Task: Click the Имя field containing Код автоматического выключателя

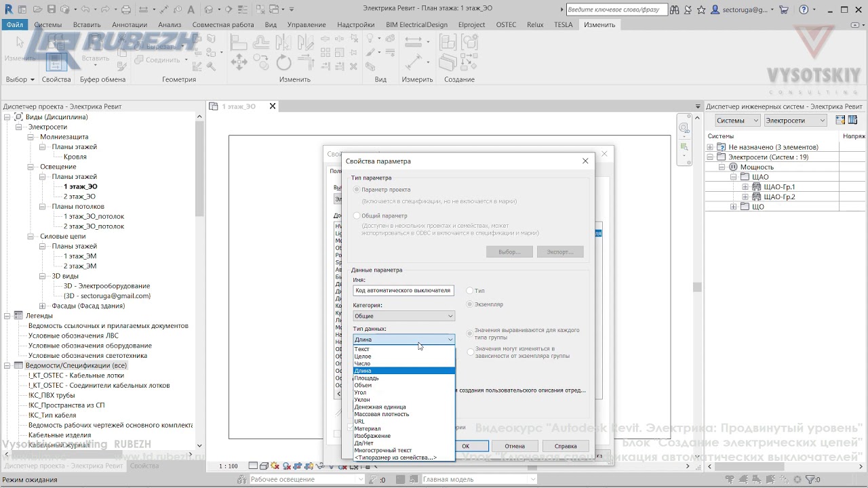Action: [403, 290]
